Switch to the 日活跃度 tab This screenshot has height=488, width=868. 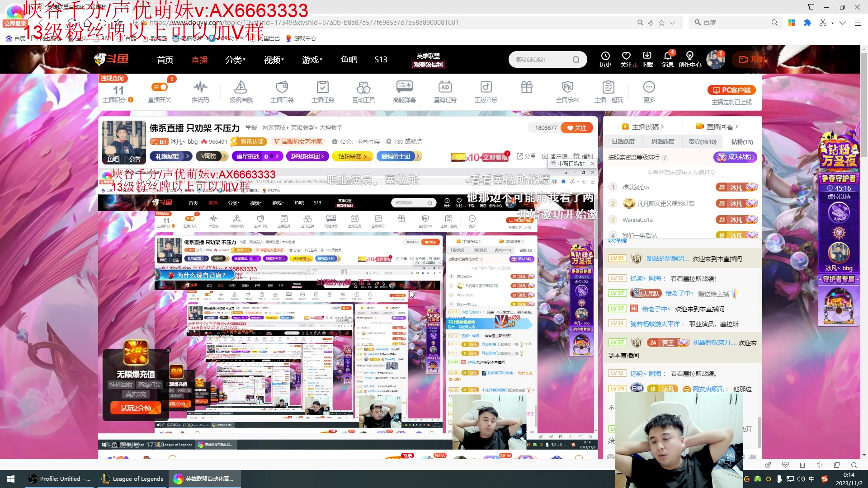(623, 142)
